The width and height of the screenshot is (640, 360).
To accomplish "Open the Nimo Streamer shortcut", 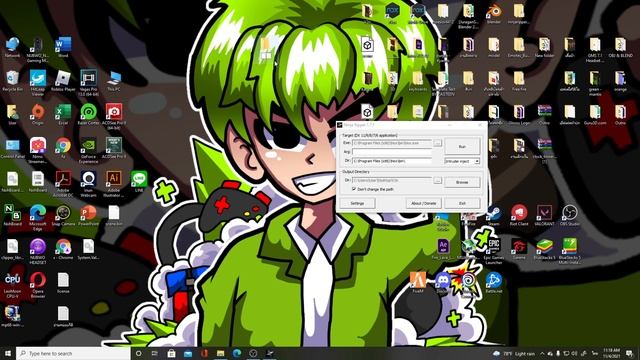I will [x=38, y=150].
